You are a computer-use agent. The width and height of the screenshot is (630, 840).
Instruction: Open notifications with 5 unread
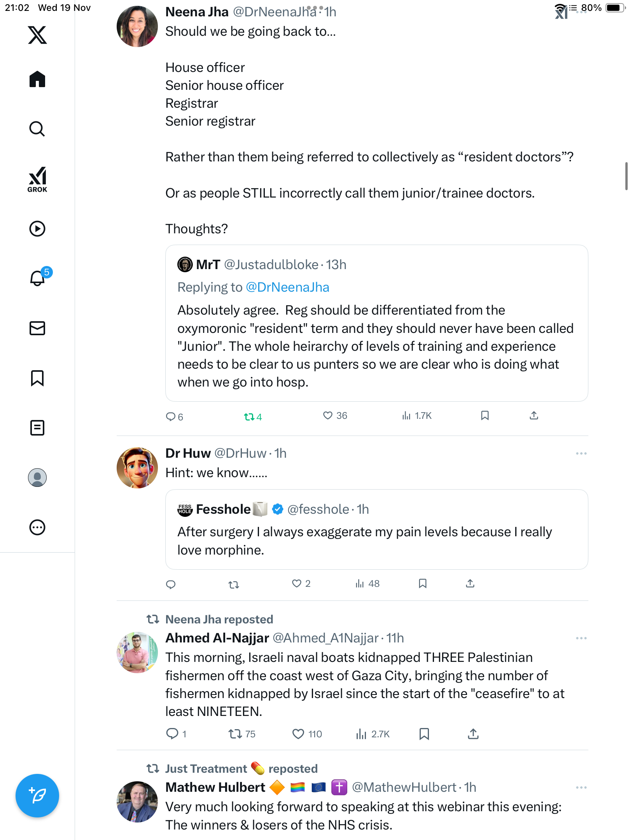coord(38,278)
